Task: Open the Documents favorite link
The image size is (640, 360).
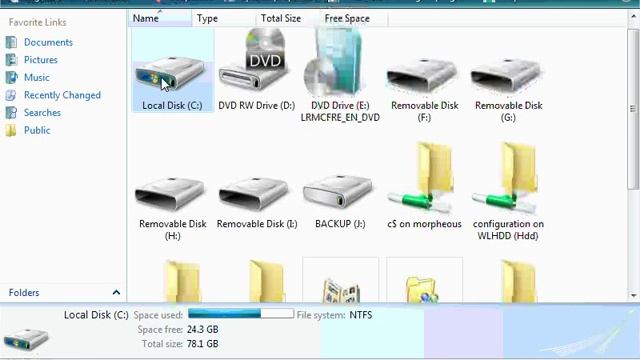Action: [x=48, y=42]
